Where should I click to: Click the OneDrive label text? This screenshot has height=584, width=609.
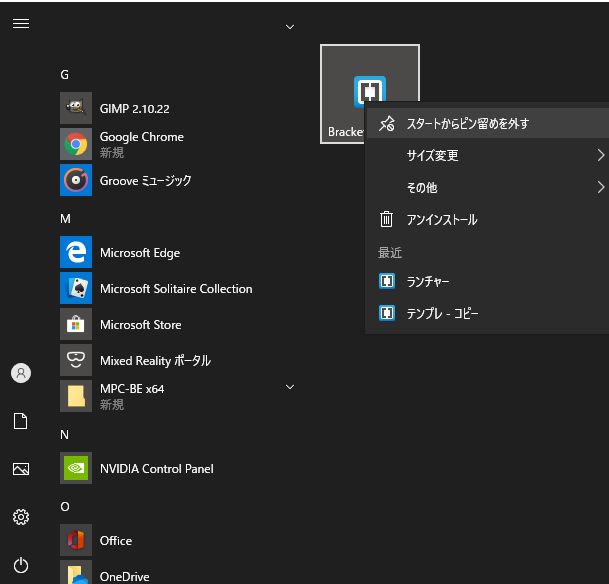pyautogui.click(x=124, y=577)
